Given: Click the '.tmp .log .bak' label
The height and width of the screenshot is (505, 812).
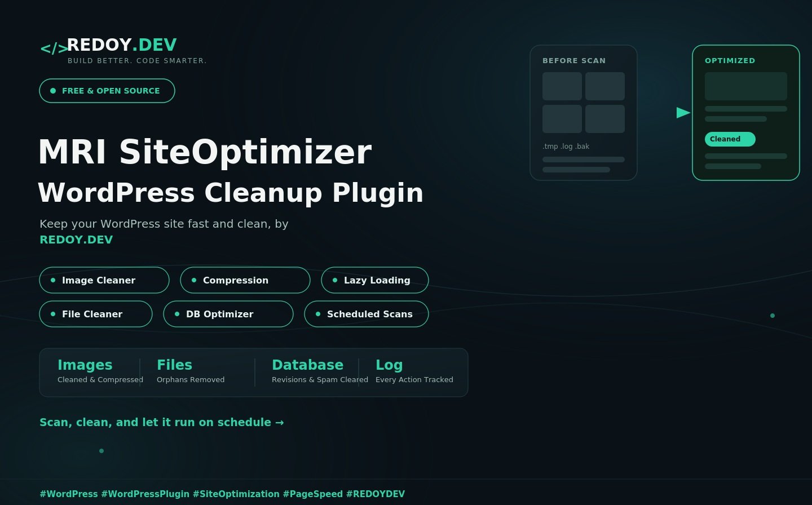Looking at the screenshot, I should (566, 146).
